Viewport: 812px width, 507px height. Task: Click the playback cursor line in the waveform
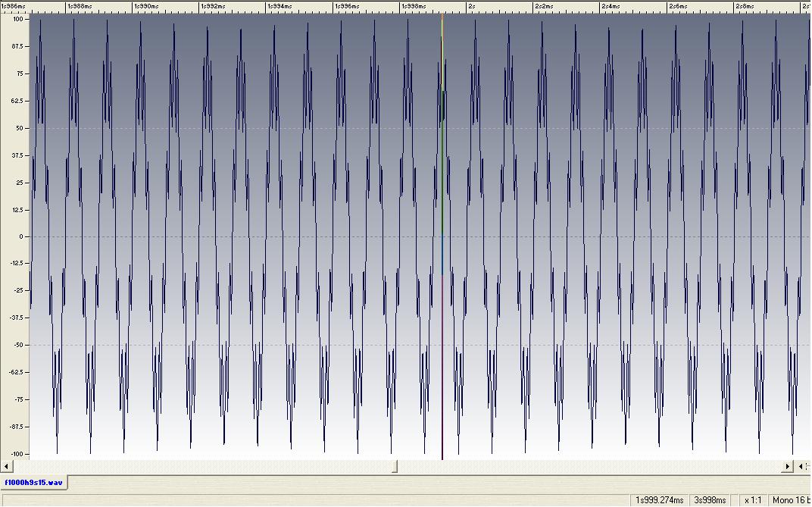442,236
